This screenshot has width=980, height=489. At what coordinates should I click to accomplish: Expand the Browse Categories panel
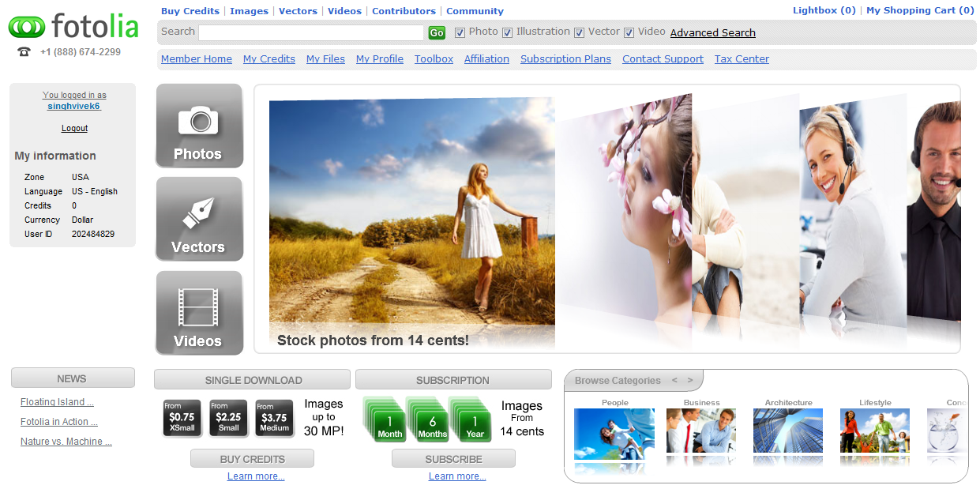tap(618, 380)
